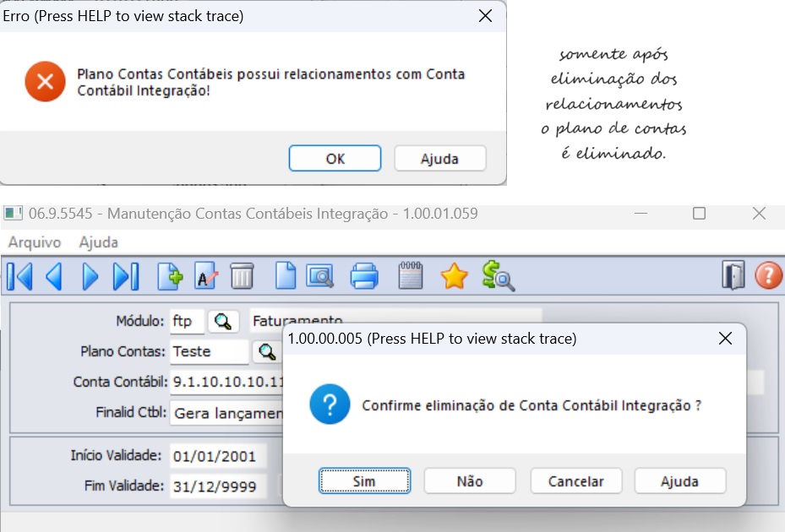This screenshot has width=785, height=532.
Task: Click the exit door icon
Action: [733, 275]
